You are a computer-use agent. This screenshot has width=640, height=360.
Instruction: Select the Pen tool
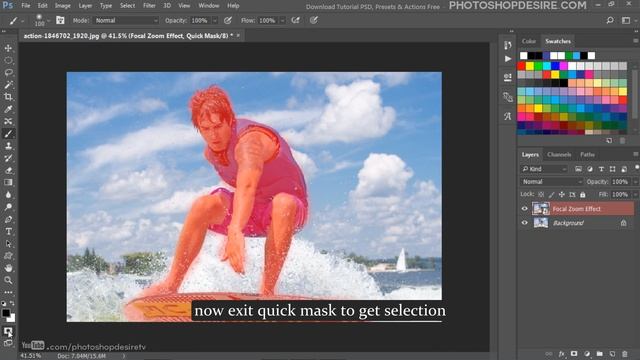(x=8, y=219)
